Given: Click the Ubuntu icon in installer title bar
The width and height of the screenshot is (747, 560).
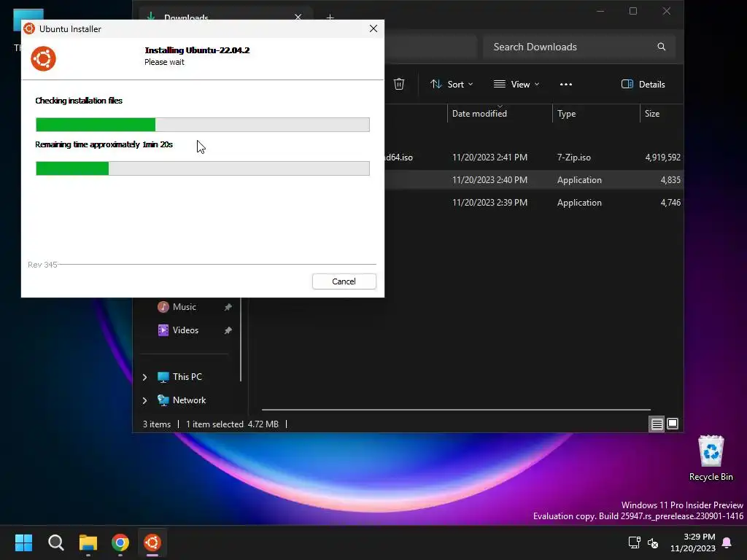Looking at the screenshot, I should (x=29, y=28).
